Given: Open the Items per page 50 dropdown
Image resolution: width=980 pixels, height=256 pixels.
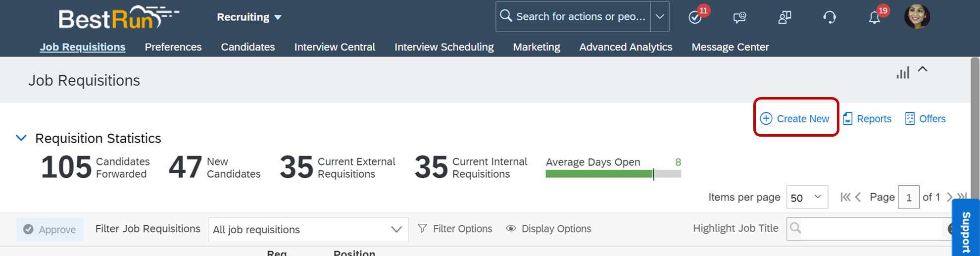Looking at the screenshot, I should click(x=807, y=197).
